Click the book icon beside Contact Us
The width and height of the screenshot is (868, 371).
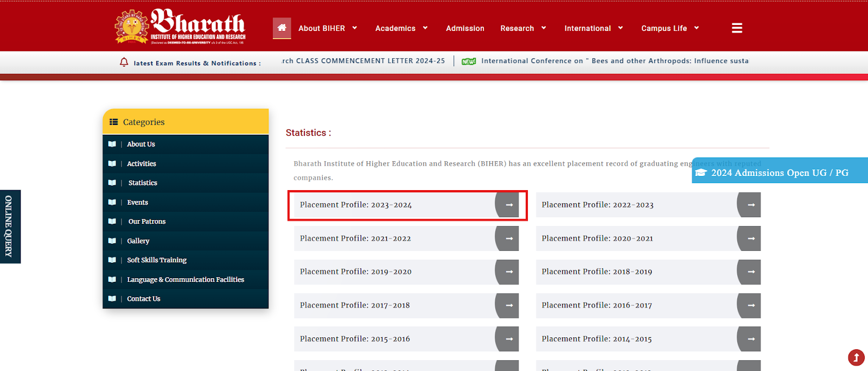tap(112, 299)
